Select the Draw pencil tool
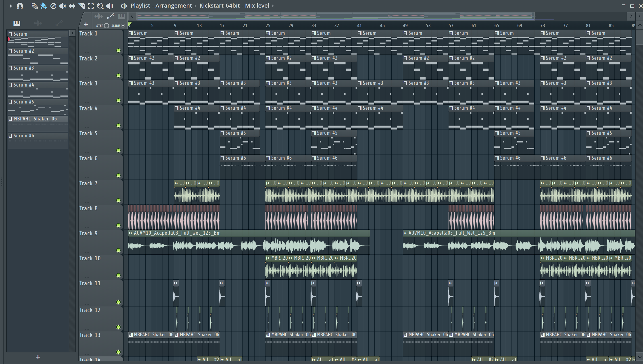The height and width of the screenshot is (364, 643). (x=35, y=6)
